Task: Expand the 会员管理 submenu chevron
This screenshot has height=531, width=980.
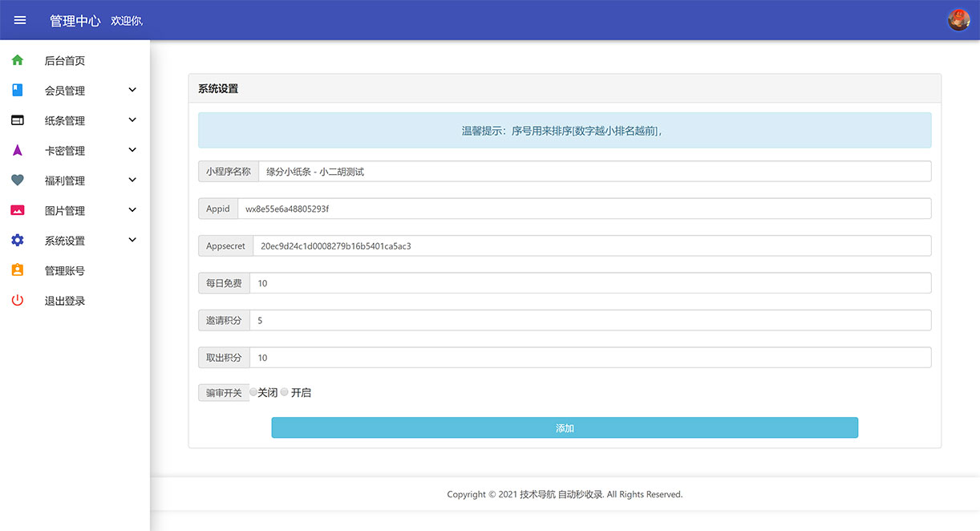Action: (x=132, y=90)
